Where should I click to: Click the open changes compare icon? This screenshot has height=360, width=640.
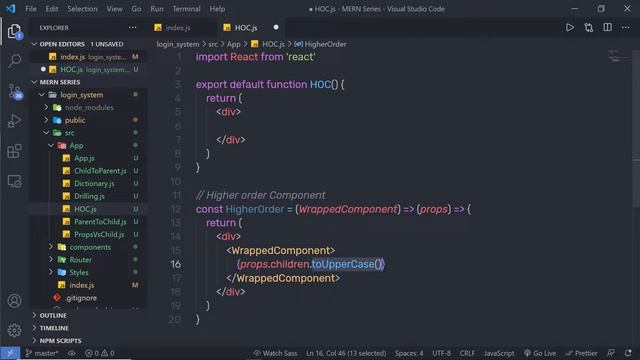click(588, 27)
